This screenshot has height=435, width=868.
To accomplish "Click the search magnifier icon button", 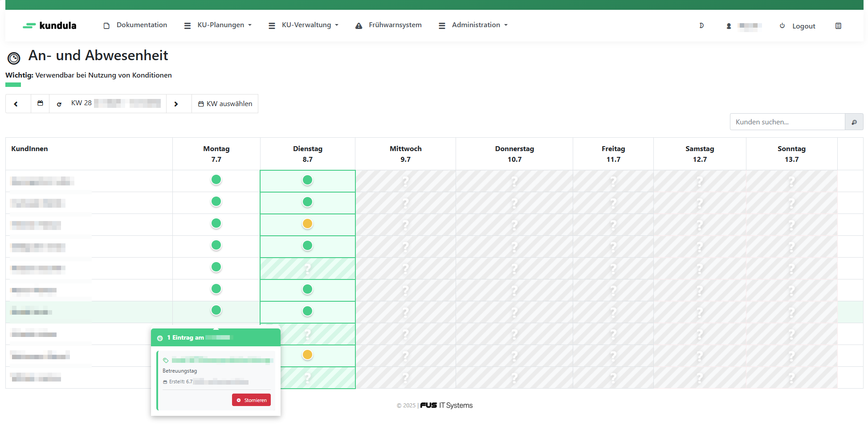I will pyautogui.click(x=854, y=122).
